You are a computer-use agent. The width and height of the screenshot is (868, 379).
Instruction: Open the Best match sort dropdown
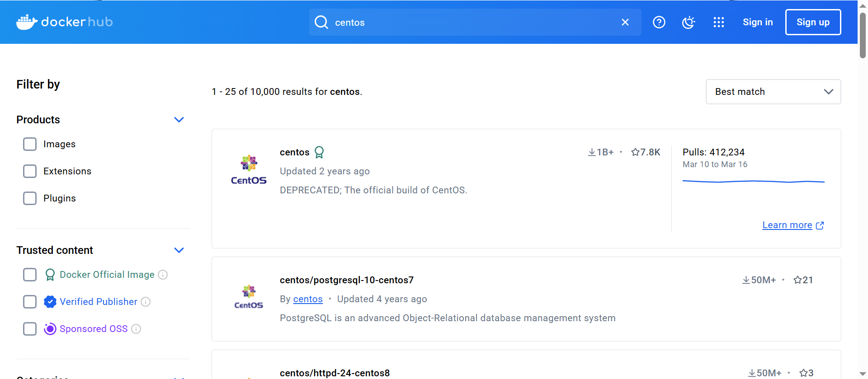[x=773, y=92]
